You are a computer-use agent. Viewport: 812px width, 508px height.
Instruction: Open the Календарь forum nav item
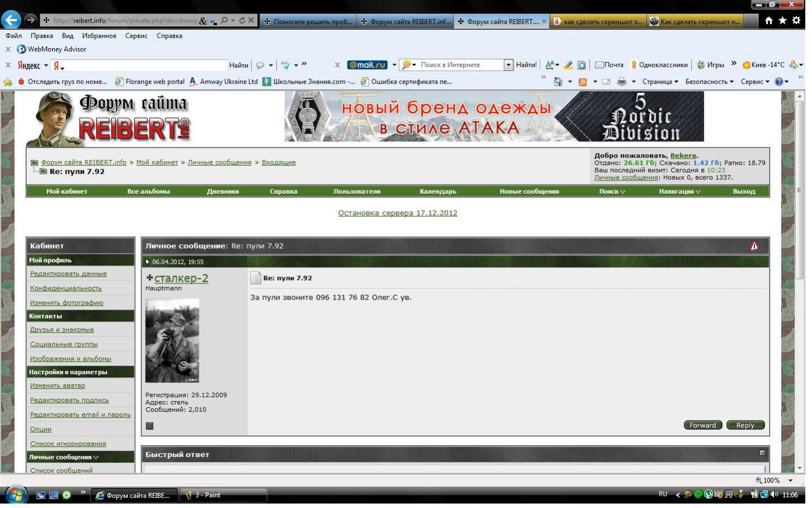[x=438, y=192]
